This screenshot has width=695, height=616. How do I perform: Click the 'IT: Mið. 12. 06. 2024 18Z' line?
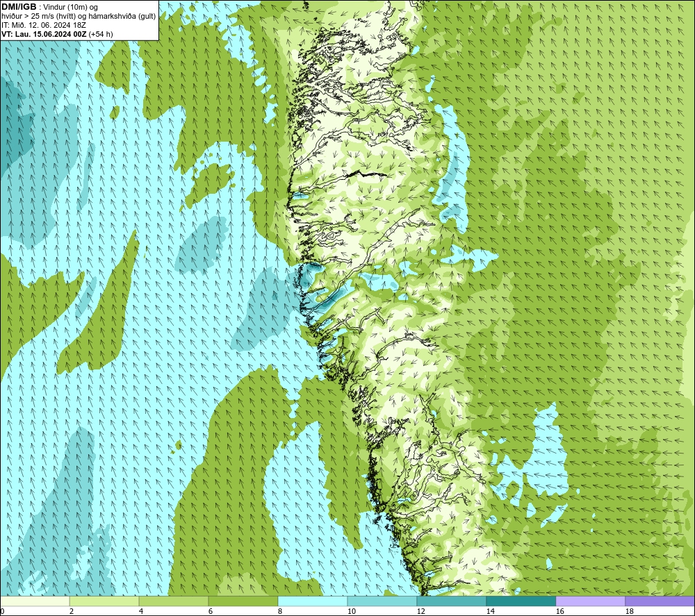pos(43,25)
